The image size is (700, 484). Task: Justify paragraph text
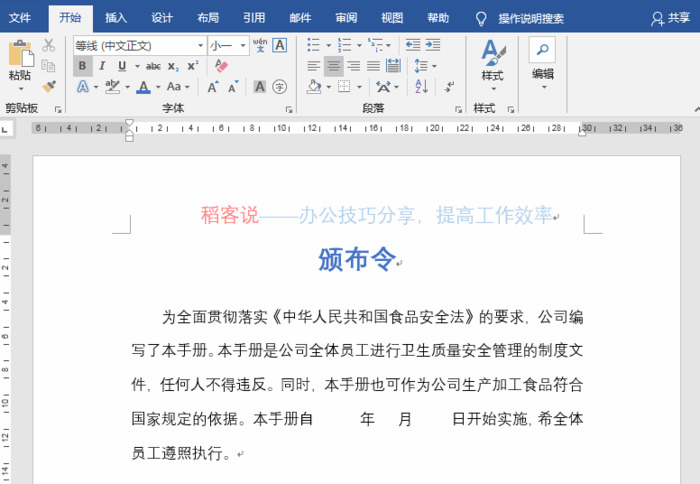point(373,66)
